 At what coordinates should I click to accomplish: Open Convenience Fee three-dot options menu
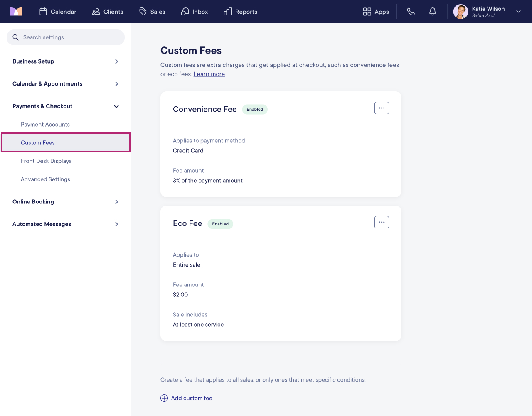tap(382, 108)
